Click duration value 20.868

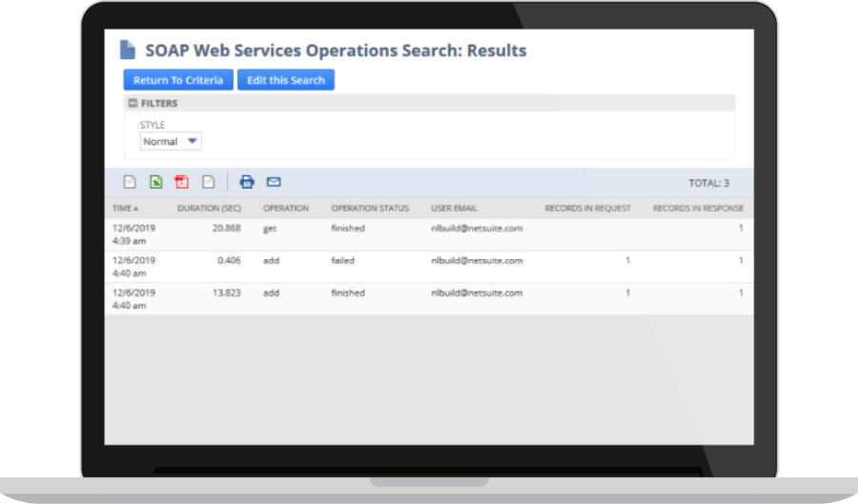pyautogui.click(x=227, y=228)
